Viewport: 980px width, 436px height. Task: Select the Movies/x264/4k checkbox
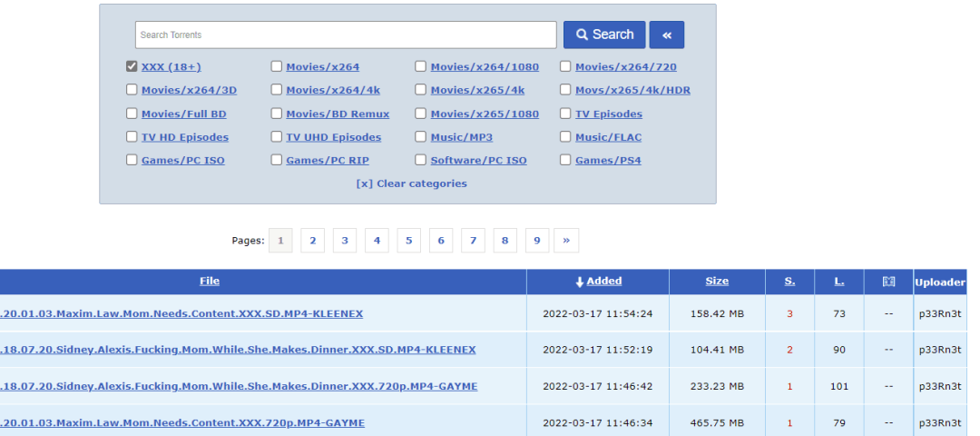point(276,89)
